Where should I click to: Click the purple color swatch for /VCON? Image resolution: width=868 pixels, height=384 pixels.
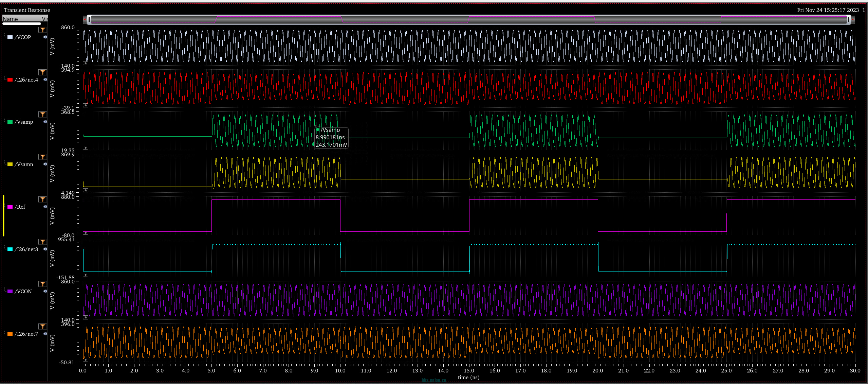click(x=10, y=292)
